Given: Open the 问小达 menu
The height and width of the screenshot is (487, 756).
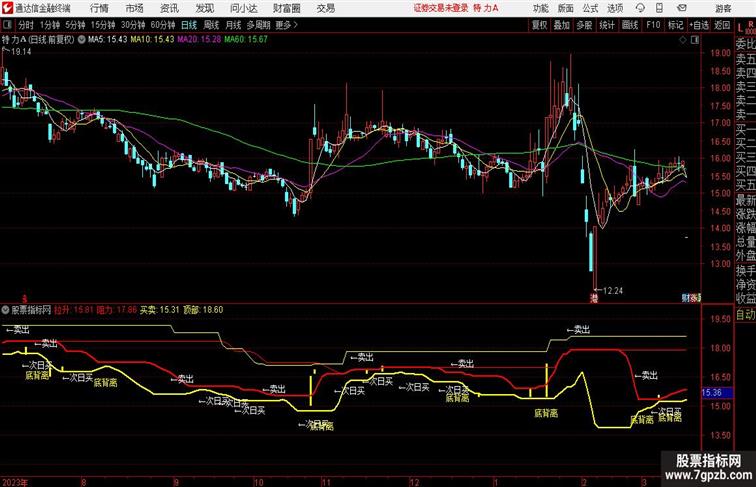Looking at the screenshot, I should pos(243,8).
